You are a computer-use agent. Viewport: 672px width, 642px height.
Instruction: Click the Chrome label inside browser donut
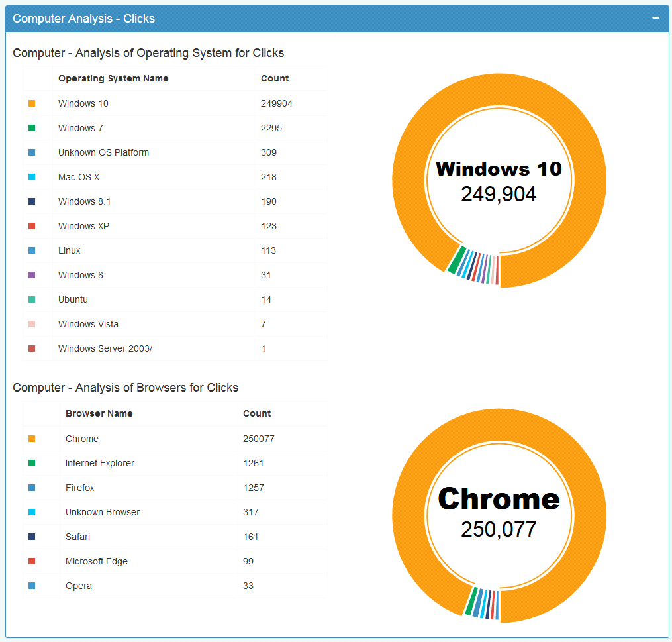click(x=499, y=499)
